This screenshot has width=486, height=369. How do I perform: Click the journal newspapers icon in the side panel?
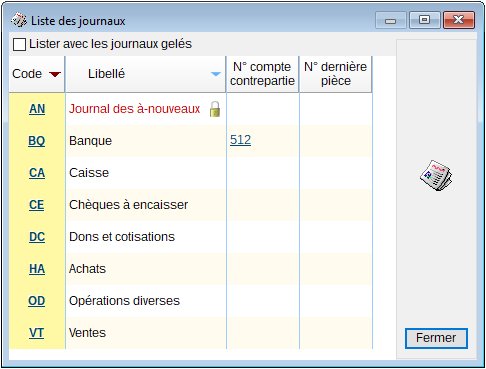click(x=436, y=175)
